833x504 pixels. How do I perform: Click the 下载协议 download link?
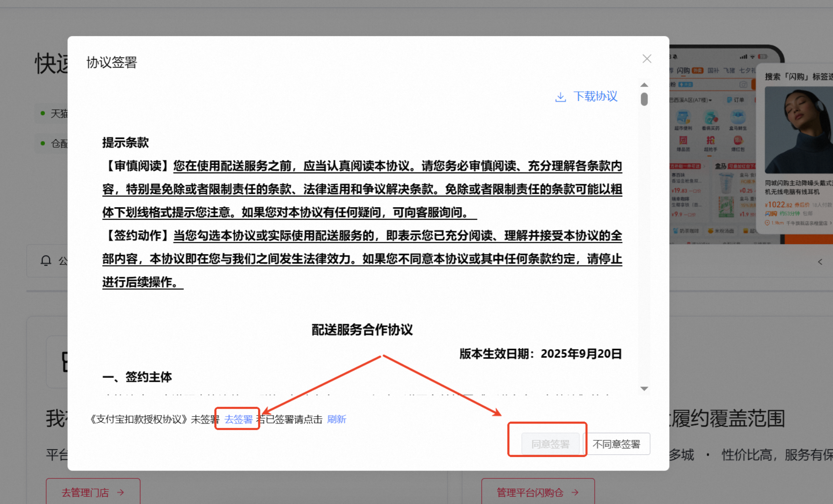(595, 96)
